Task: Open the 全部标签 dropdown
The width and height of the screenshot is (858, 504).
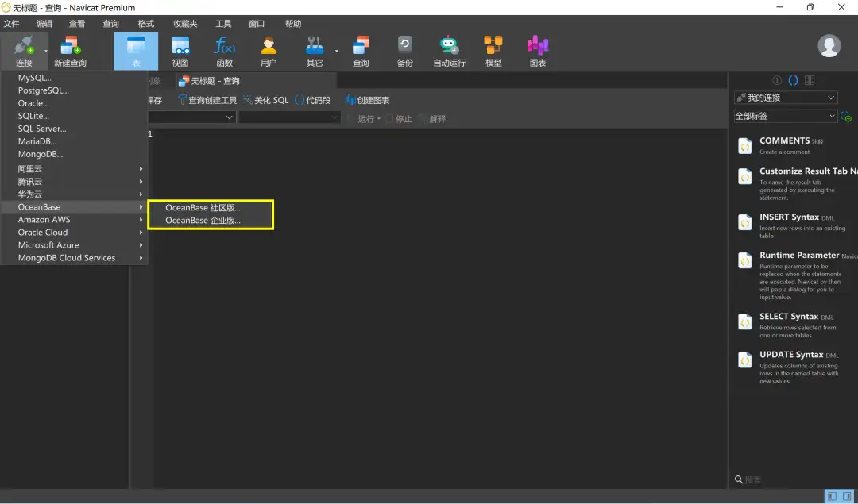Action: (x=786, y=116)
